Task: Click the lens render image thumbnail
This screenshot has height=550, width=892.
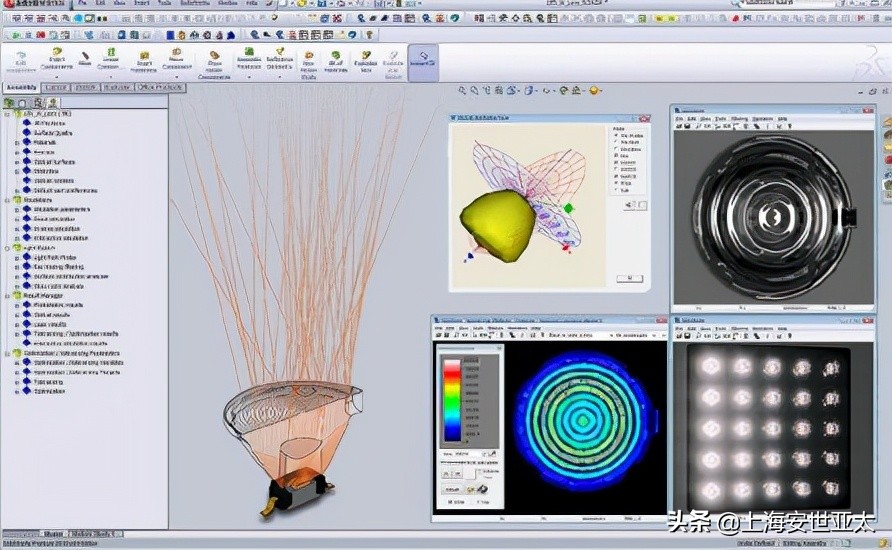Action: click(x=773, y=217)
